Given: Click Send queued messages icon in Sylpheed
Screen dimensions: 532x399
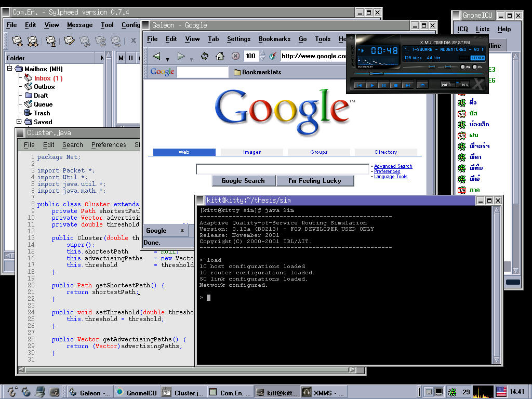Looking at the screenshot, I should (51, 42).
